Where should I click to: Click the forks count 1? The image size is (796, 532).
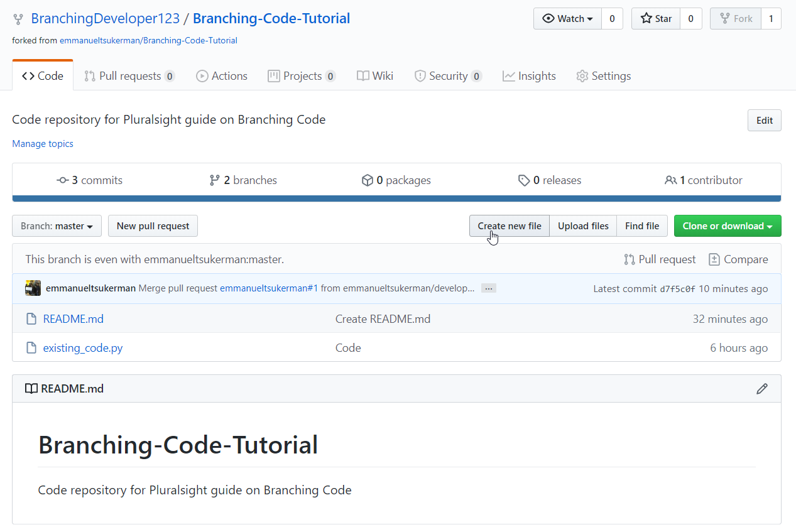[x=771, y=19]
